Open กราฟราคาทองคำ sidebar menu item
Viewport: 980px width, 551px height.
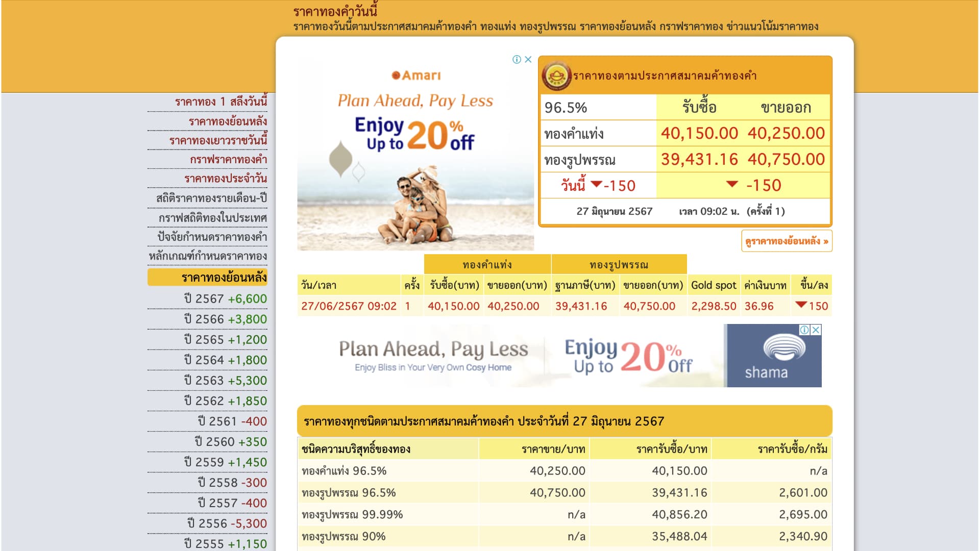228,160
